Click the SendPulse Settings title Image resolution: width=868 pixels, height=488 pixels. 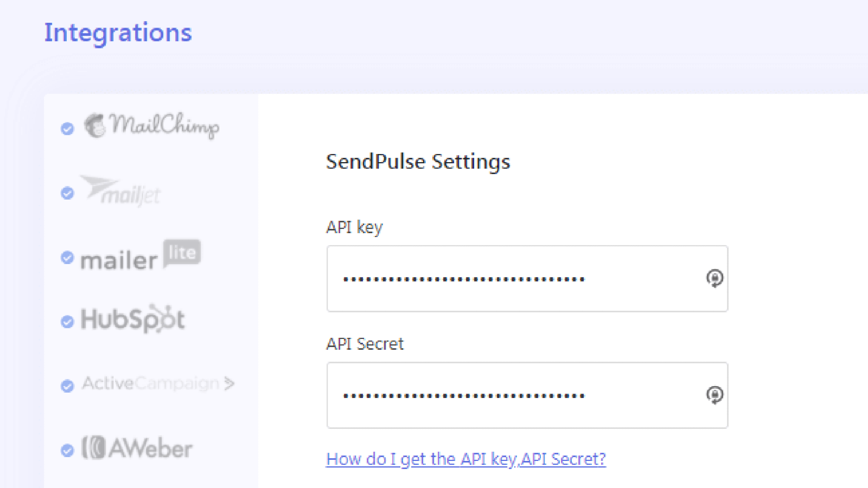coord(418,162)
